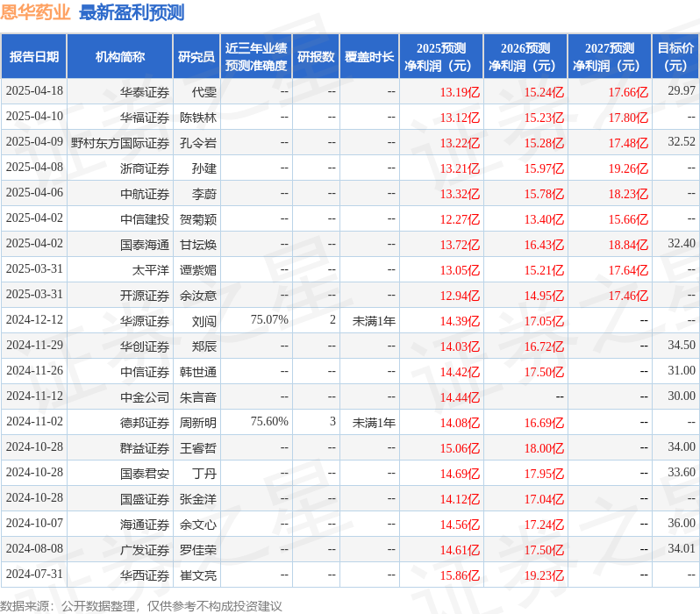Click the 覆盖时长 column header

click(369, 57)
